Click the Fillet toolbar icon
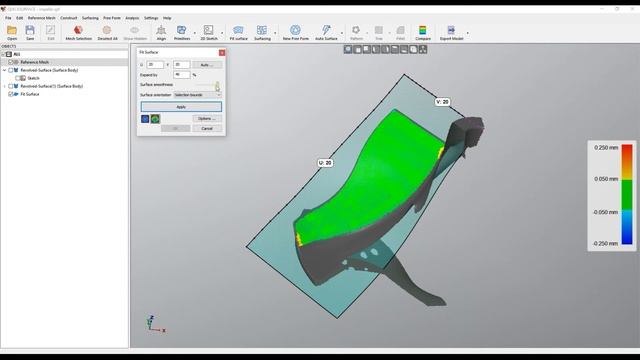 [400, 30]
